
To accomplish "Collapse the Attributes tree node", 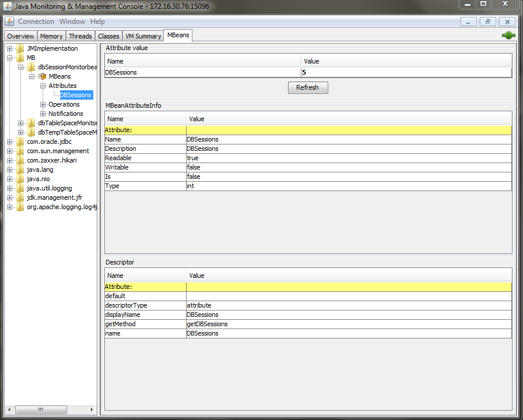I will [43, 86].
